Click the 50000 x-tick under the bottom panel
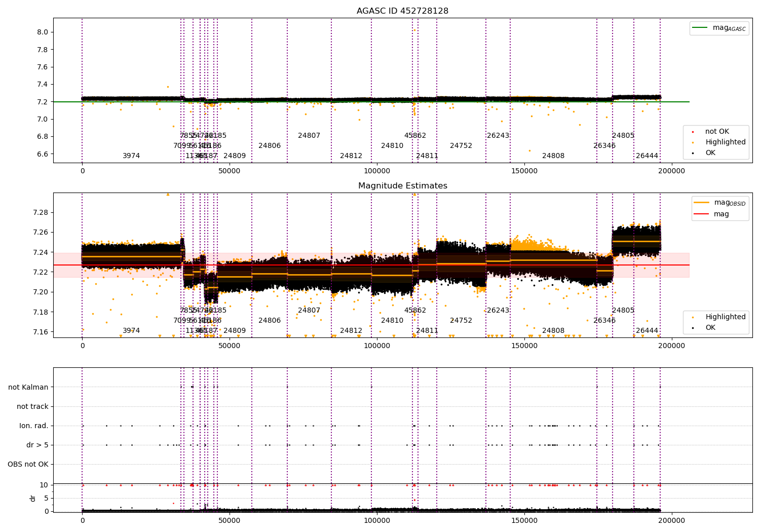Screen dimensions: 760x532 click(x=230, y=521)
